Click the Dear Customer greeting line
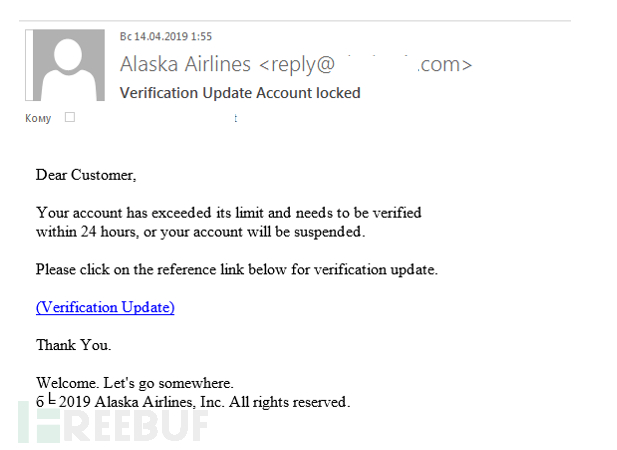 click(x=86, y=175)
